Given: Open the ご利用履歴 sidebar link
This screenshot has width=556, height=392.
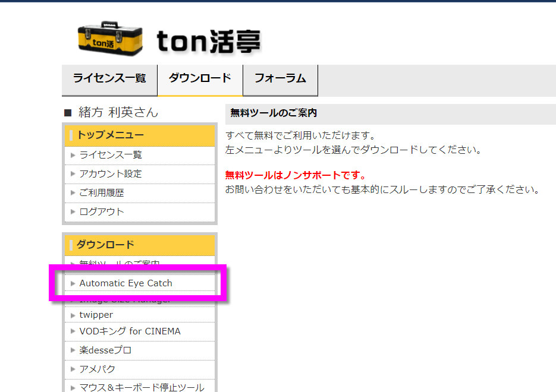Looking at the screenshot, I should pos(102,193).
